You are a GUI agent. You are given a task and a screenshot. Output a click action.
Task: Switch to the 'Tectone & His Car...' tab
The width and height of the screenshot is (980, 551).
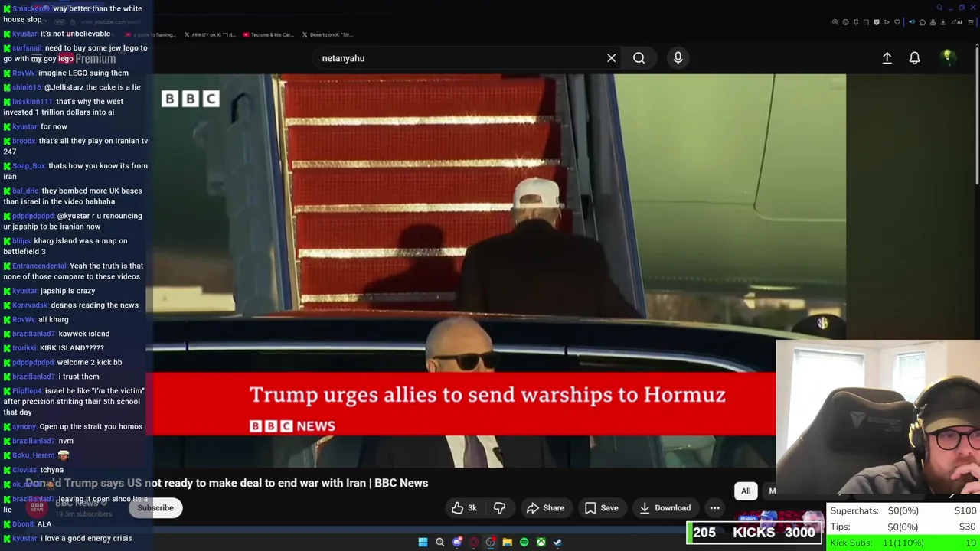point(268,34)
